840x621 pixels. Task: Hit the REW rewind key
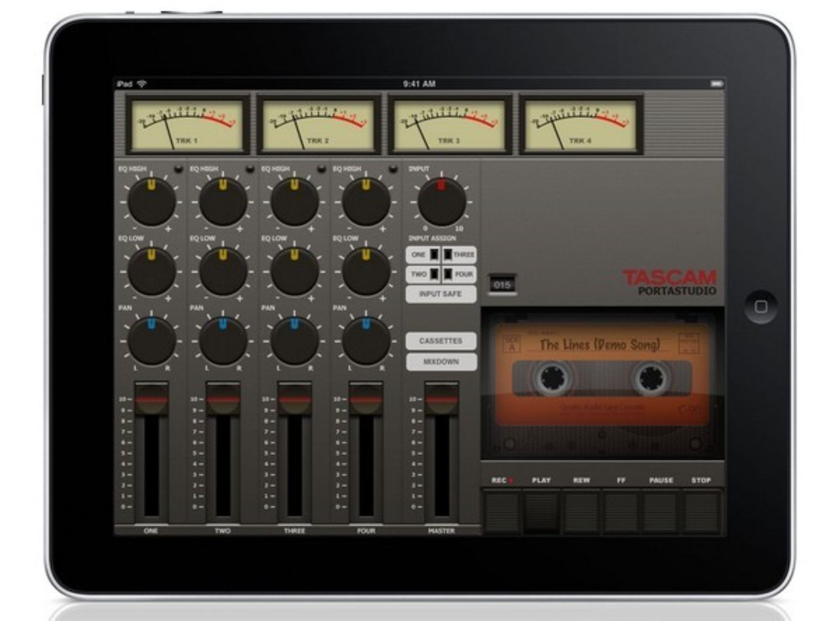tap(581, 511)
